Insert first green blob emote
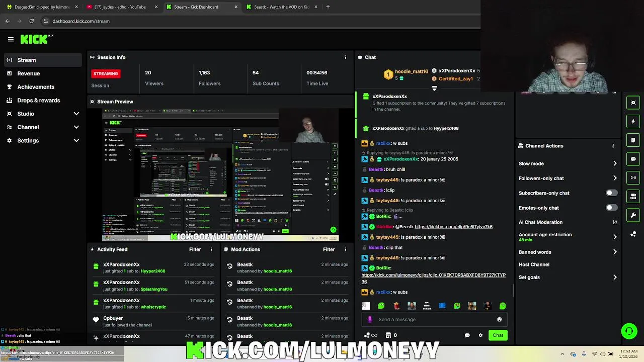This screenshot has height=362, width=644. tap(381, 306)
